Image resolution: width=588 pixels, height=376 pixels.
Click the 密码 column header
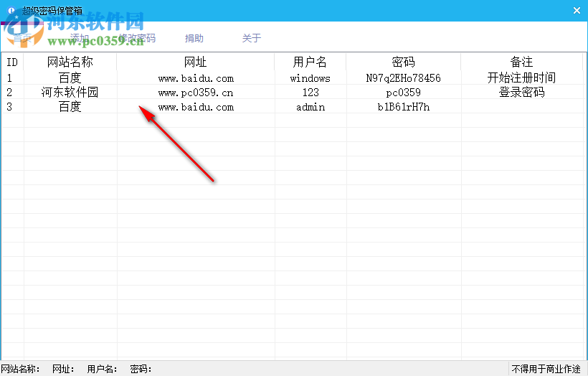(x=404, y=62)
